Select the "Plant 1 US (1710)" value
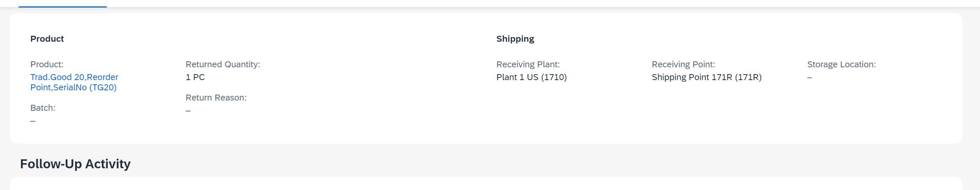 coord(531,77)
